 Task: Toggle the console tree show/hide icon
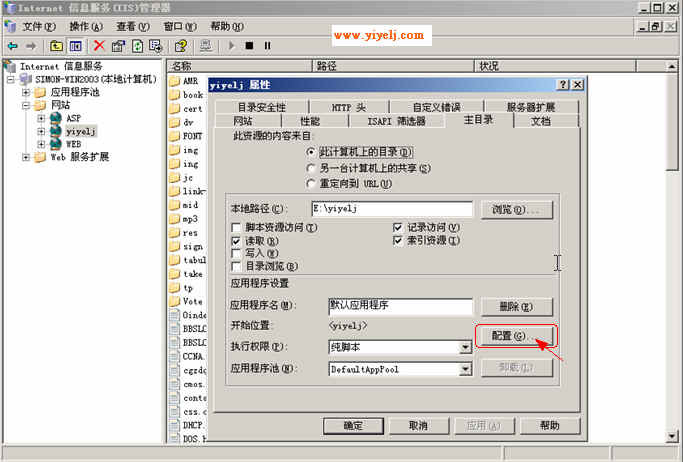[x=75, y=46]
